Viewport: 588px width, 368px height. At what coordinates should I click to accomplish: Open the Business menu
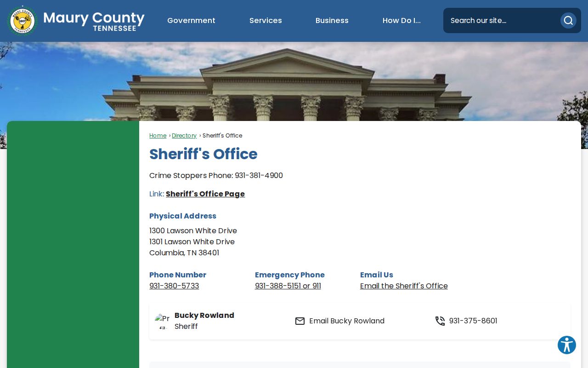(x=332, y=21)
